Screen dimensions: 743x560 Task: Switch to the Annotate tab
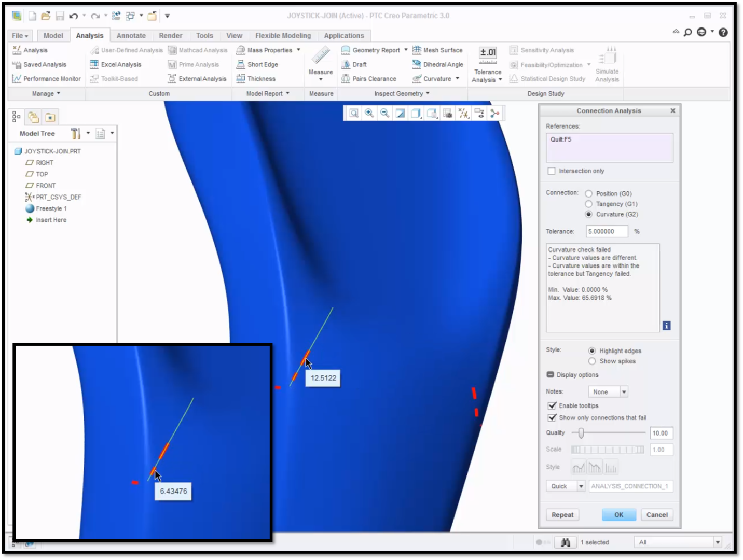(131, 36)
